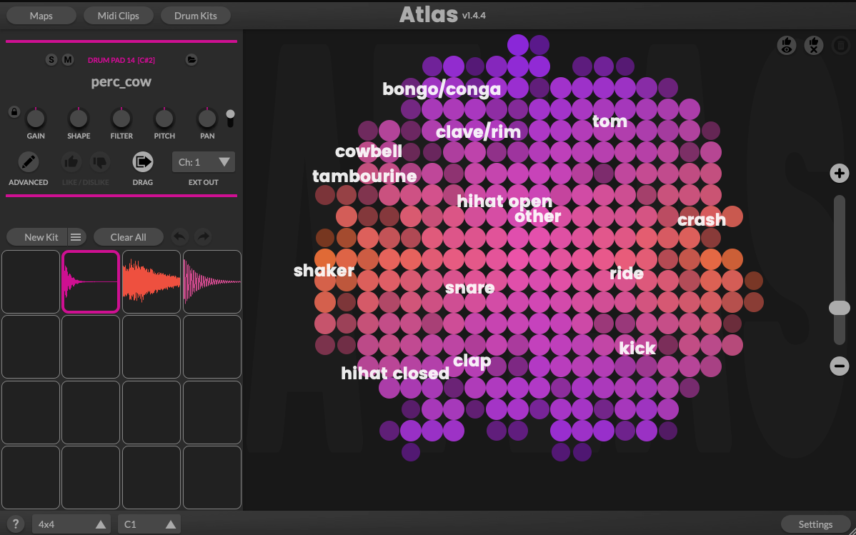
Task: Redo the last kit change
Action: 203,236
